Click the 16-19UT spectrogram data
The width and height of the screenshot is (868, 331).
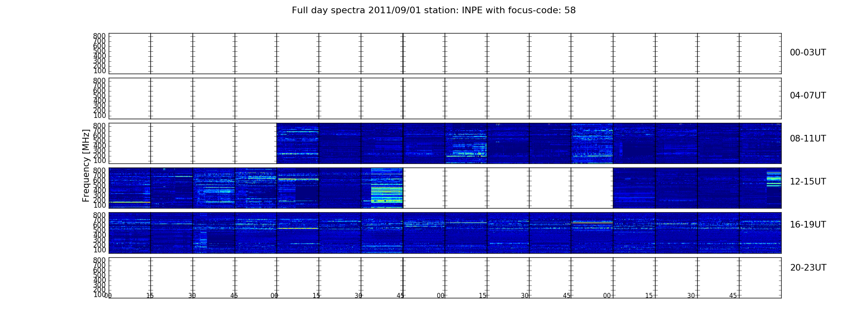(445, 233)
